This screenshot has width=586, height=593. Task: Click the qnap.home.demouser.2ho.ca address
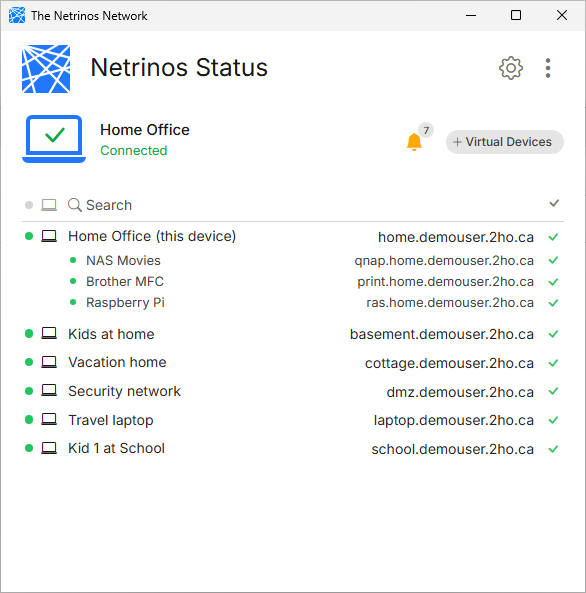coord(444,261)
